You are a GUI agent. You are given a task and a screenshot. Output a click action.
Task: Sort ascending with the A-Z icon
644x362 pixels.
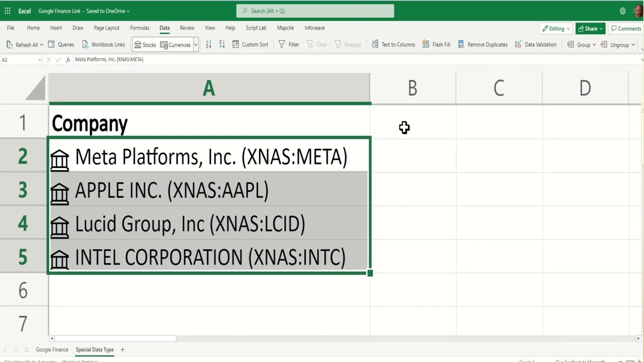209,44
